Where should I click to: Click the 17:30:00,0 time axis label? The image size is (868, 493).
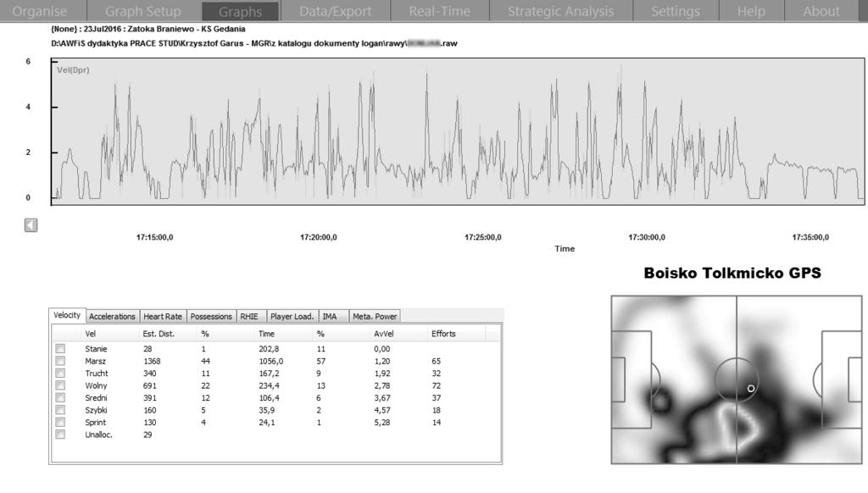(x=647, y=237)
